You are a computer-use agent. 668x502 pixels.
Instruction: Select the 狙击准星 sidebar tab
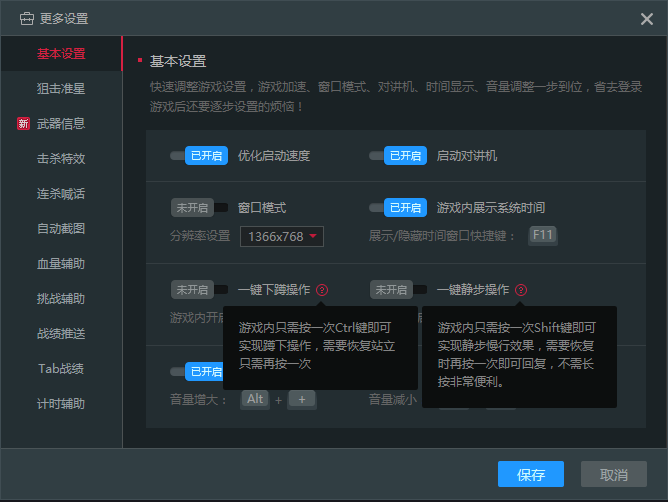pyautogui.click(x=61, y=89)
